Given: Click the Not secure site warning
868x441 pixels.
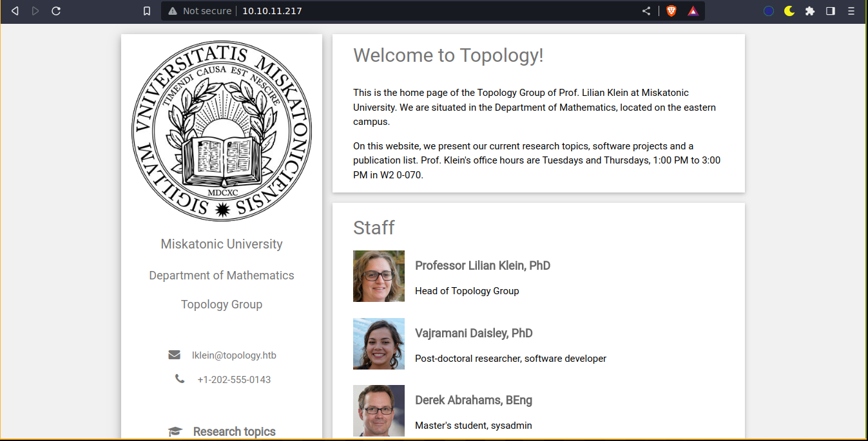Looking at the screenshot, I should click(x=201, y=11).
